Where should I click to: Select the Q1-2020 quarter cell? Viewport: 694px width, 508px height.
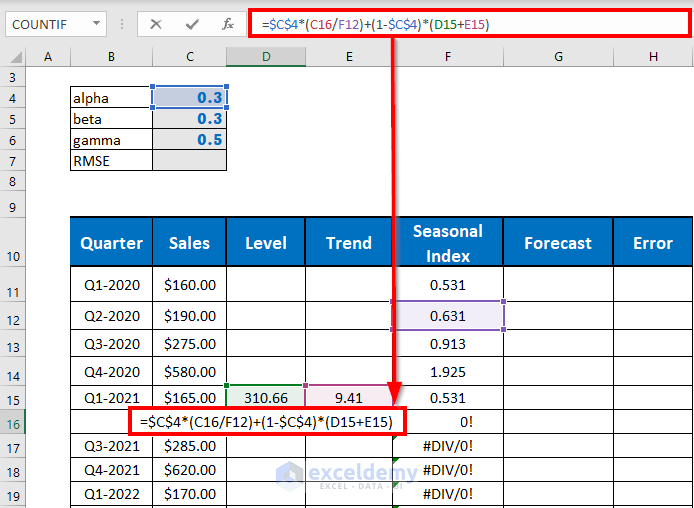tap(111, 285)
